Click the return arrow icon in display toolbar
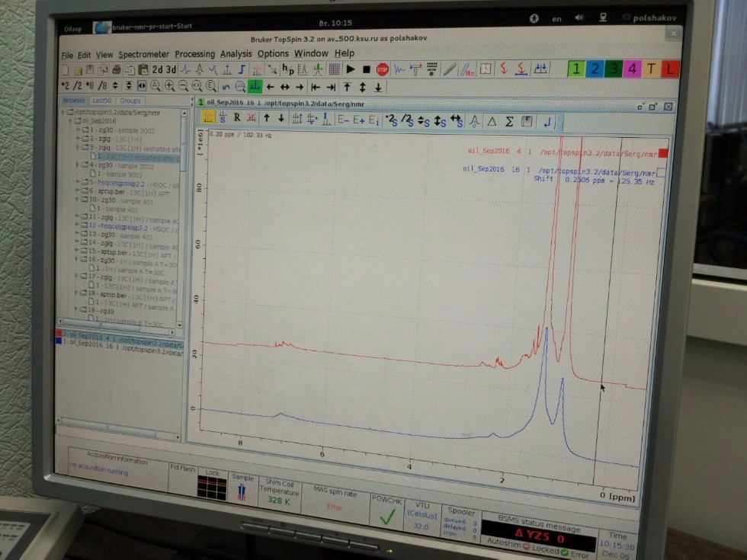Screen dimensions: 747x560 point(548,121)
